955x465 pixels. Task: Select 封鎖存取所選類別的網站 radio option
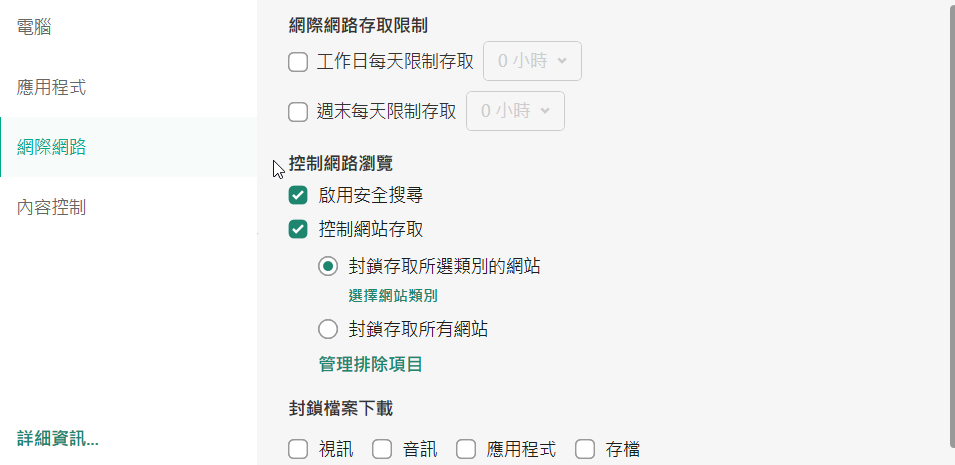pos(328,267)
